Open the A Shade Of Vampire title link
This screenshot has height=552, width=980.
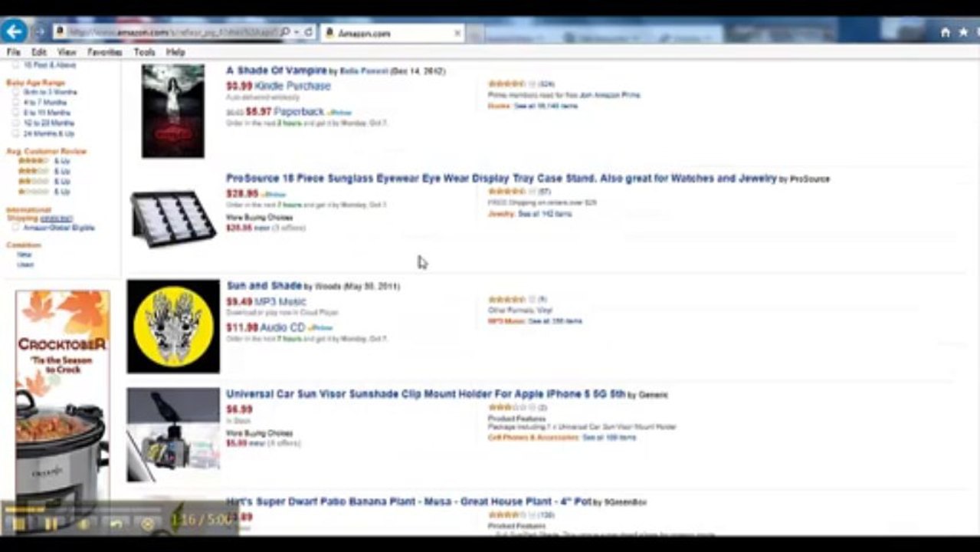[x=277, y=71]
